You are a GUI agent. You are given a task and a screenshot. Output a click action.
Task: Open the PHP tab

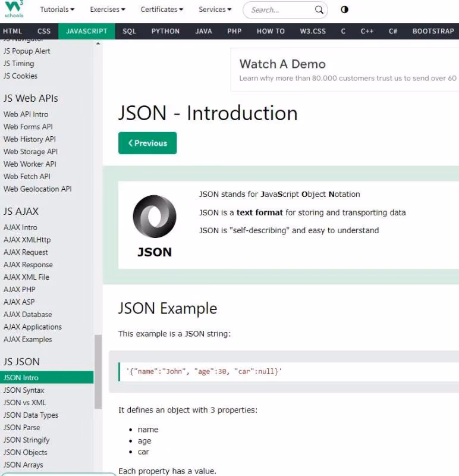point(234,32)
